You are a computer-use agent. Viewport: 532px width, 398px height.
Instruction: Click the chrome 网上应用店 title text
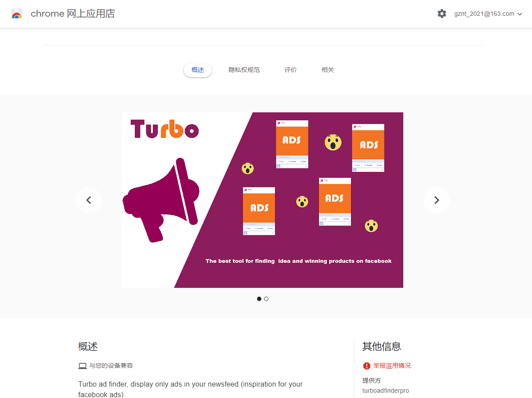click(x=73, y=14)
